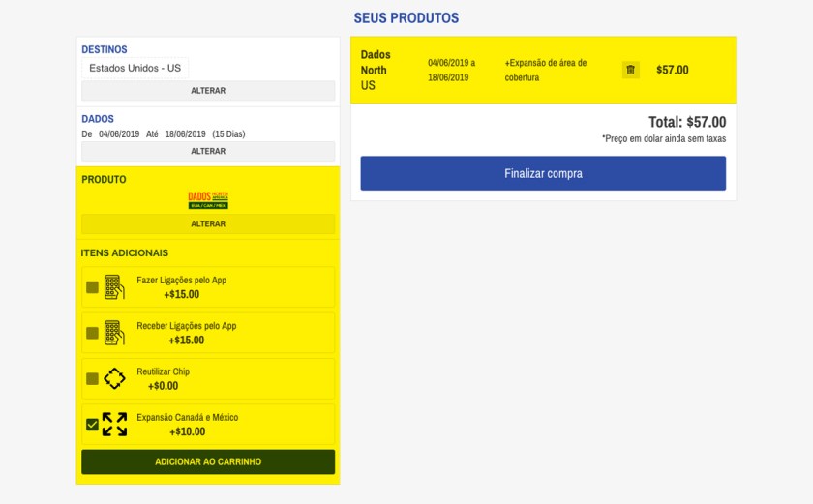
Task: Click Finalizar compra to checkout
Action: [543, 174]
